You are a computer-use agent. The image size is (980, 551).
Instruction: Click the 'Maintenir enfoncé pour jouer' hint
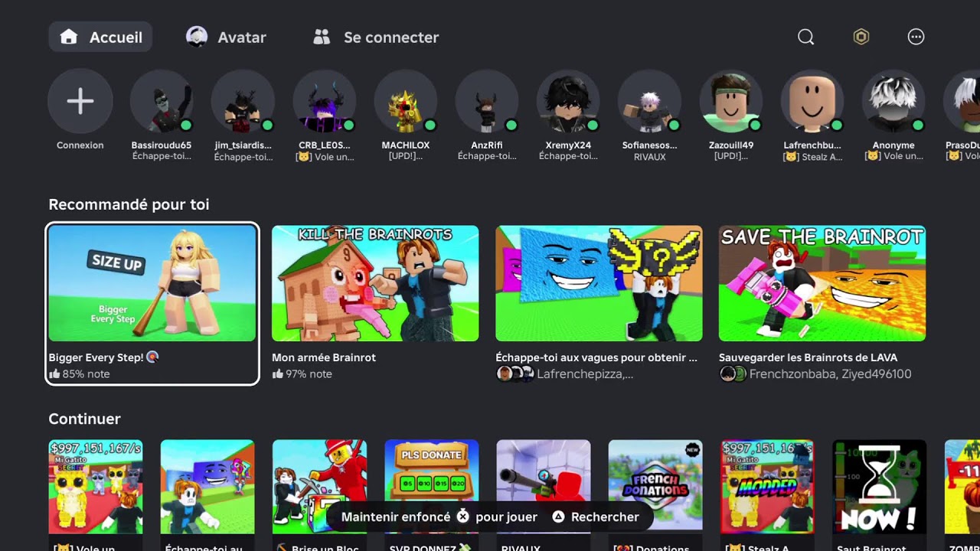[439, 517]
